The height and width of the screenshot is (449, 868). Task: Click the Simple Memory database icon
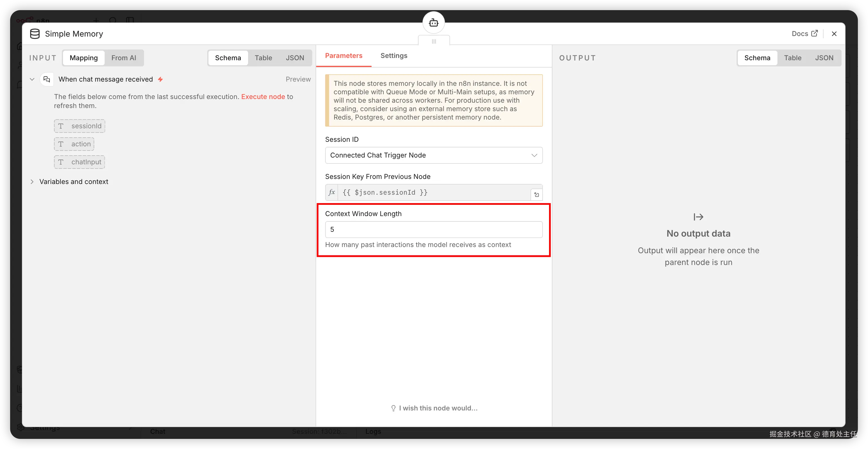point(35,34)
